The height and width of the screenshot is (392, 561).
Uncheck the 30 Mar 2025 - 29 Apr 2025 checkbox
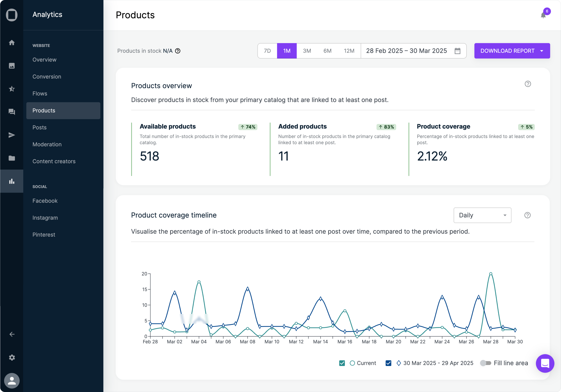(x=388, y=363)
